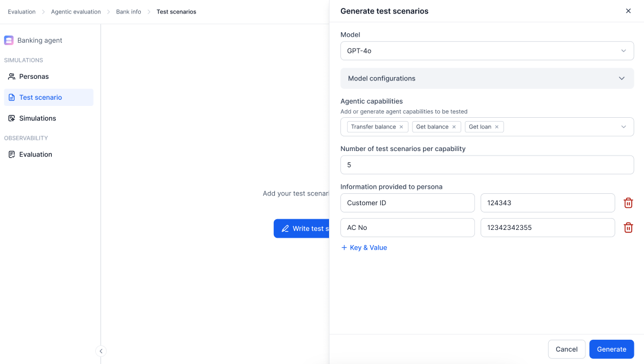Delete the Customer ID key-value row

point(628,203)
